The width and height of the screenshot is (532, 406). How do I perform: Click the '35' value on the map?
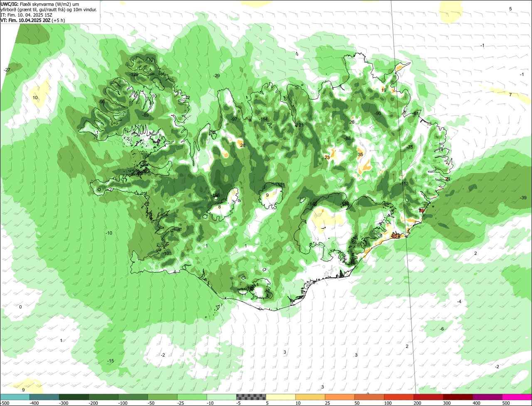click(360, 154)
